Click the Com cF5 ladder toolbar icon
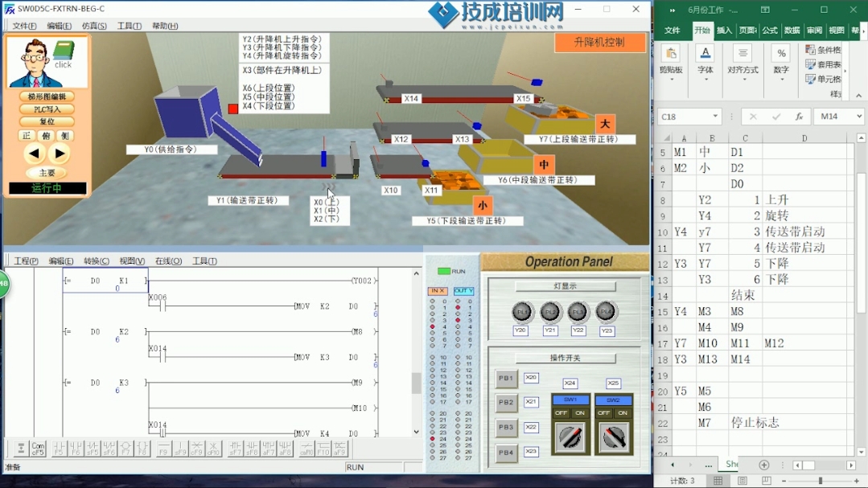The height and width of the screenshot is (488, 868). [x=38, y=449]
